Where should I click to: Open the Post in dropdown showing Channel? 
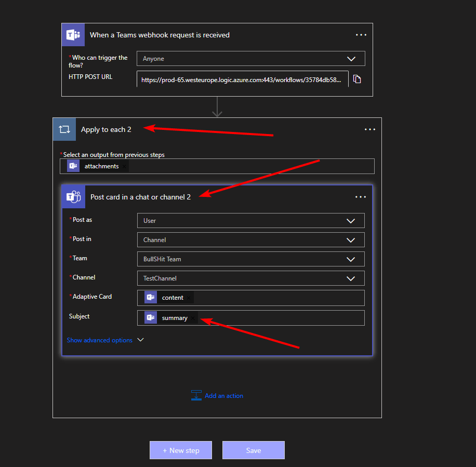pos(251,240)
